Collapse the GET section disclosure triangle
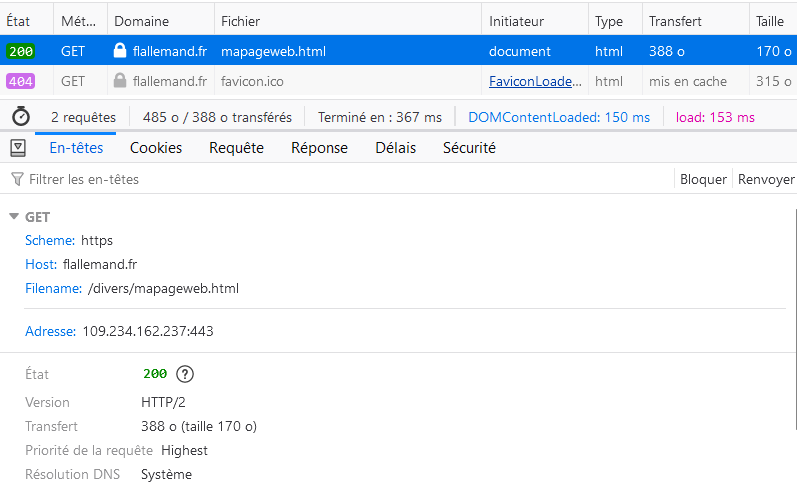 pos(13,217)
